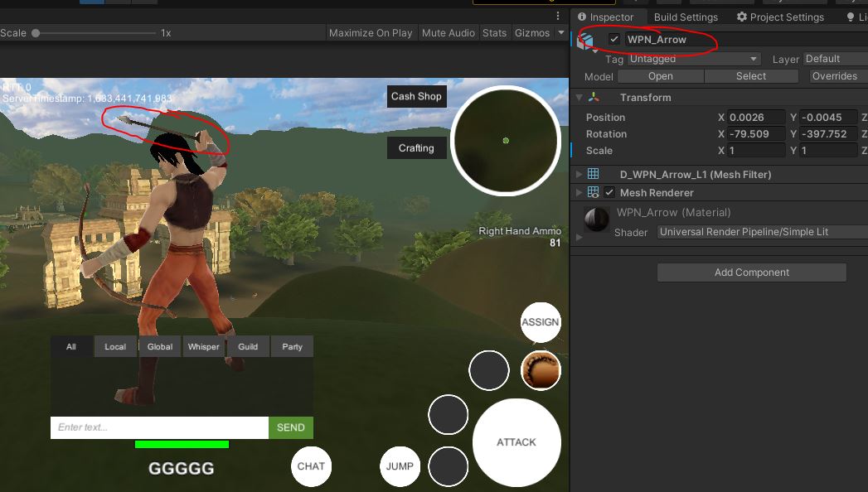Click the GGGGG player name
The height and width of the screenshot is (492, 868).
pyautogui.click(x=181, y=469)
